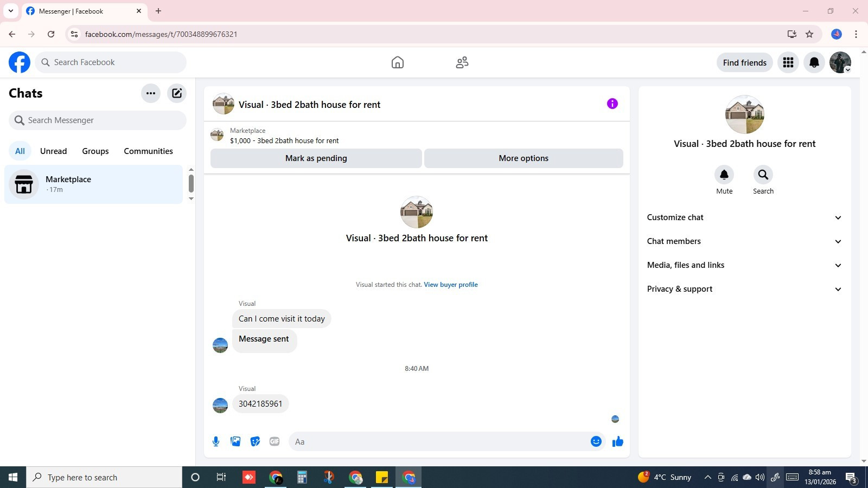Open the Calculator app in taskbar
The width and height of the screenshot is (868, 488).
click(302, 477)
